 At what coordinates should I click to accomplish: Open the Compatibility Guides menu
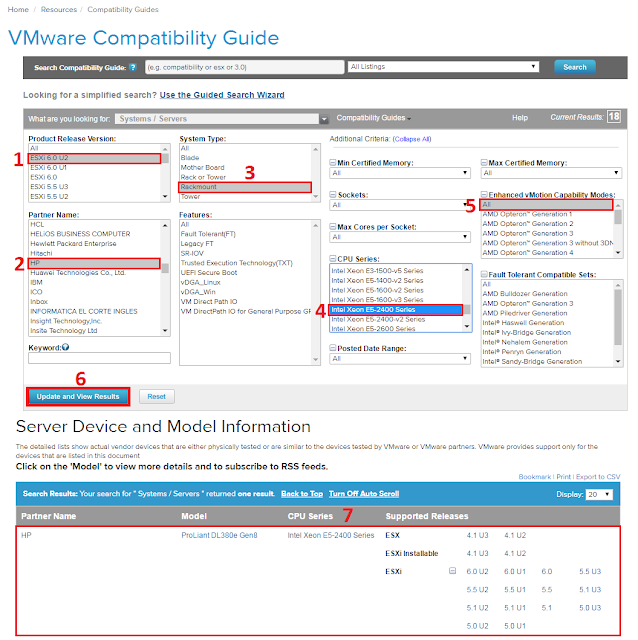pyautogui.click(x=373, y=118)
